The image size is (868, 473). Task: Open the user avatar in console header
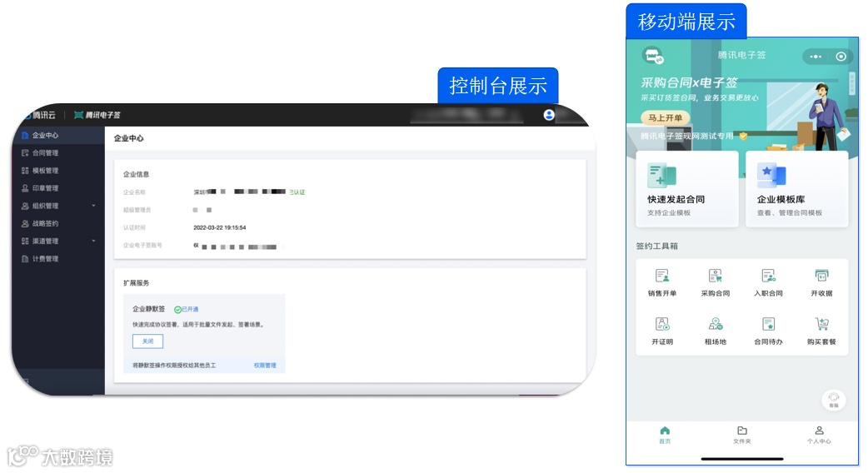(549, 115)
